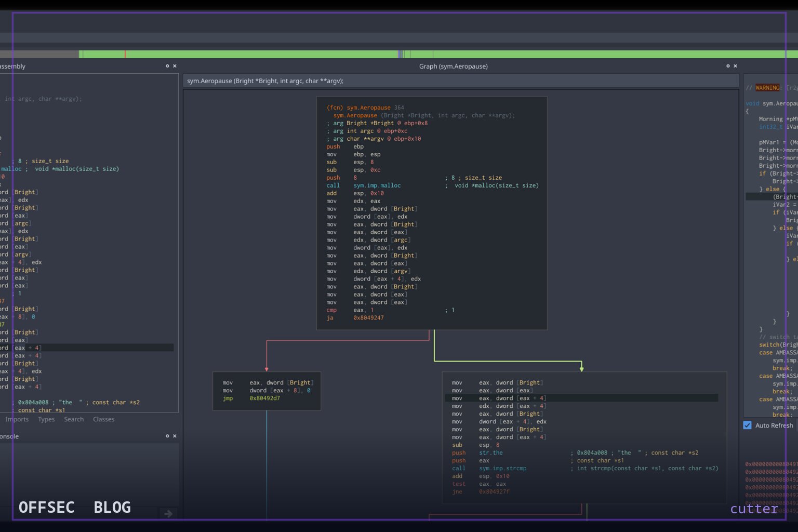Click the 'cmp eax, 1' instruction

[350, 310]
